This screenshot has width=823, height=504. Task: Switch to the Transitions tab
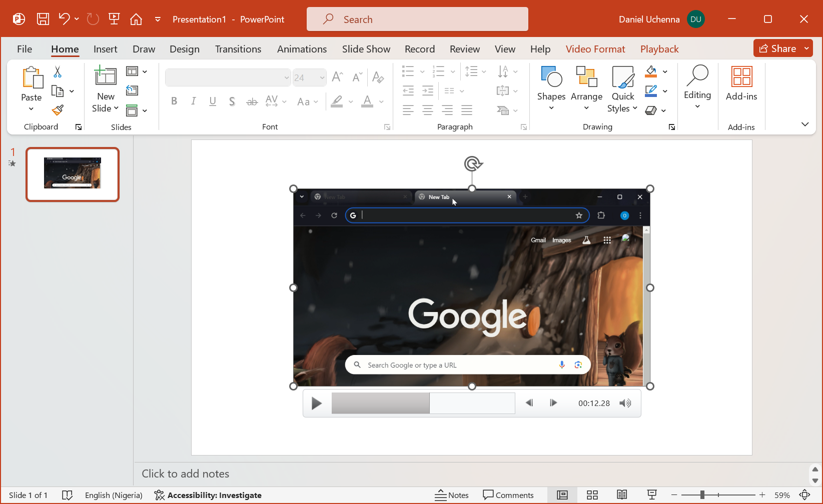[238, 49]
